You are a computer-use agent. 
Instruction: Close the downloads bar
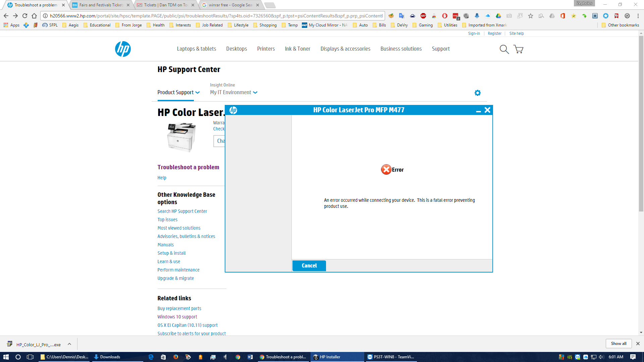point(638,344)
